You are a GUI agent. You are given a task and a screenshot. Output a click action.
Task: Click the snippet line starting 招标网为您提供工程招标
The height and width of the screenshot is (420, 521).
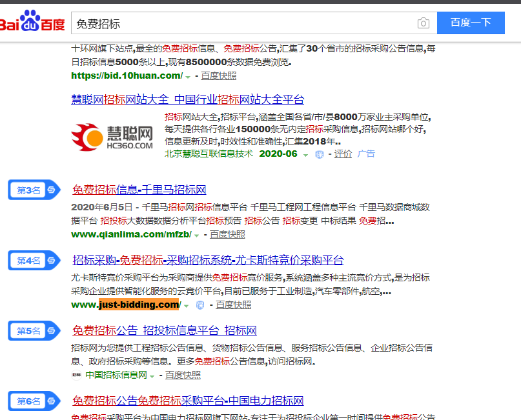pyautogui.click(x=252, y=348)
